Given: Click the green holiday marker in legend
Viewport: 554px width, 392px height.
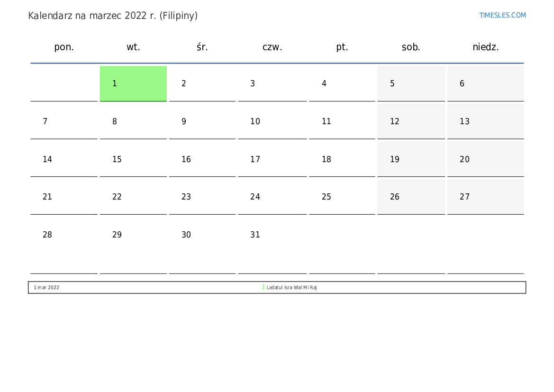Looking at the screenshot, I should [263, 287].
